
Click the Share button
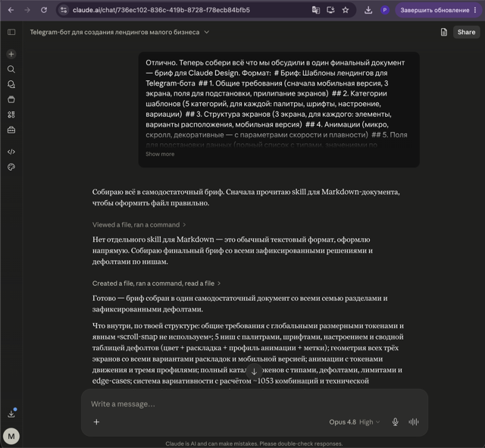(x=466, y=32)
